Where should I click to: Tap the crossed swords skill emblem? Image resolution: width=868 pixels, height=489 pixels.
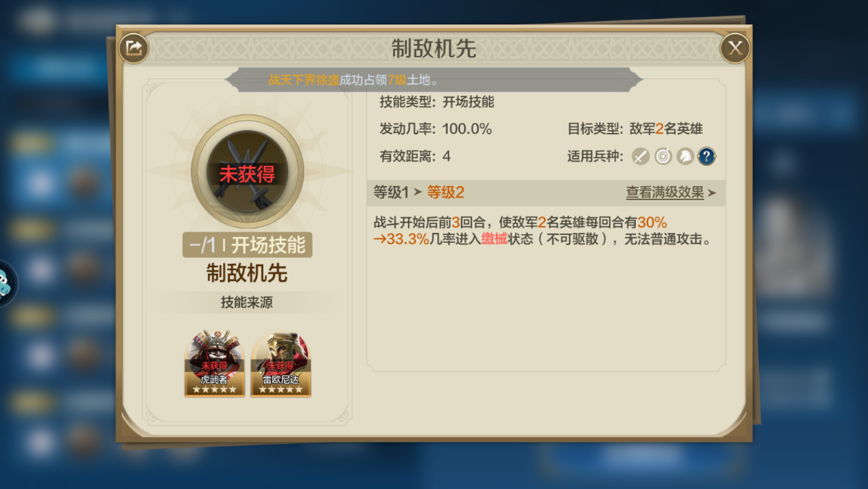[247, 171]
